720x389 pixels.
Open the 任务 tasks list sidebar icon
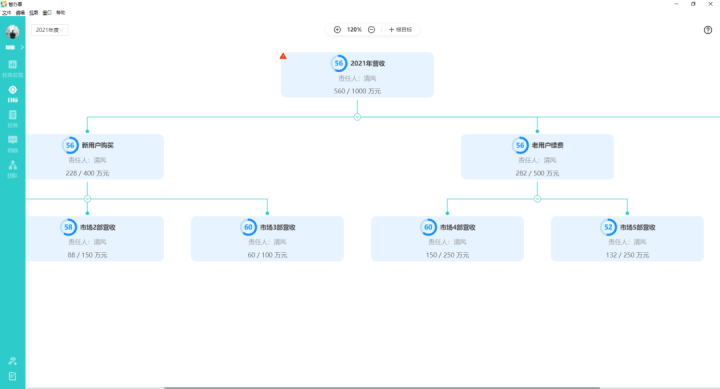coord(12,118)
